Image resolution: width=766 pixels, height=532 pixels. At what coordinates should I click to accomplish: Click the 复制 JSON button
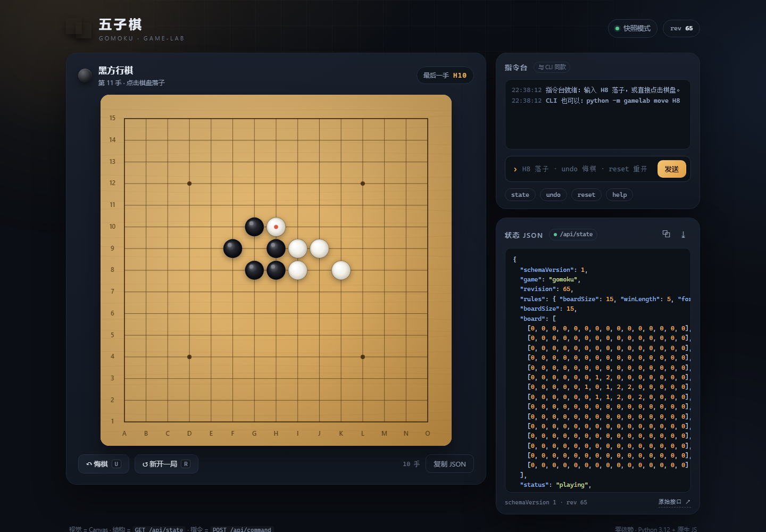449,464
